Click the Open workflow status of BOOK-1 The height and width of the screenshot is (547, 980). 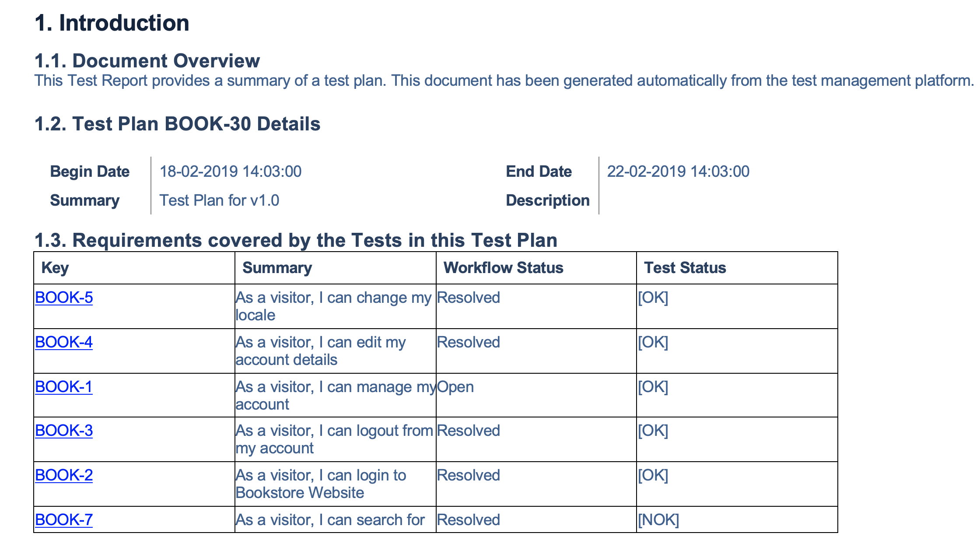(x=455, y=387)
